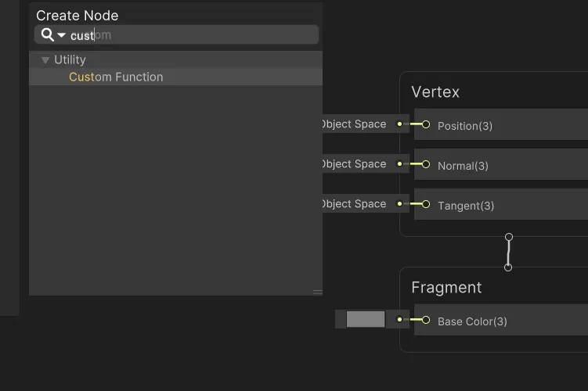Click the Normal(3) input port circle

pyautogui.click(x=426, y=164)
